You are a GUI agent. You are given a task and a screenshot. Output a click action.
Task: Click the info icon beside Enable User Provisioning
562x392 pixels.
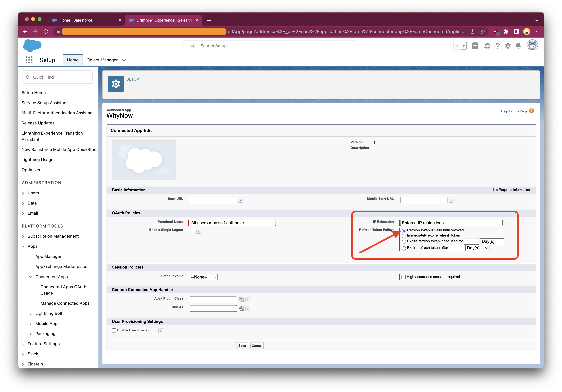click(x=161, y=331)
